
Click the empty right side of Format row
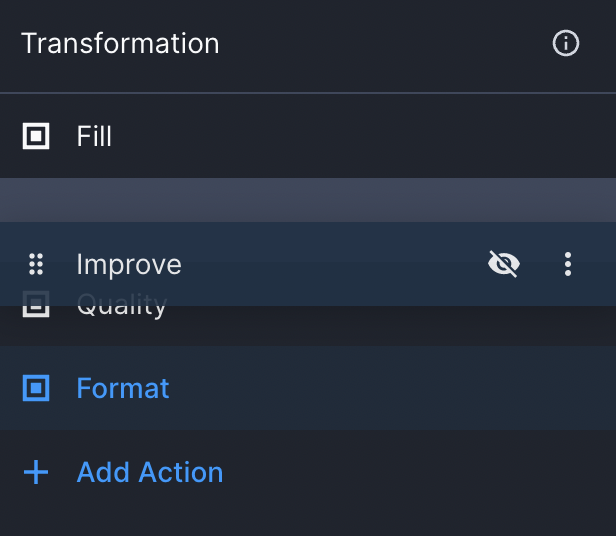point(393,388)
